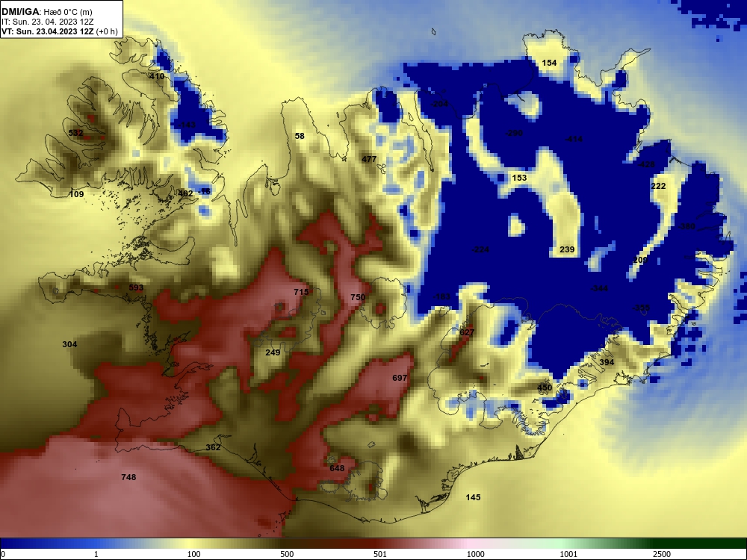Click the 501 tick on the color scale
The height and width of the screenshot is (560, 747).
click(x=380, y=554)
